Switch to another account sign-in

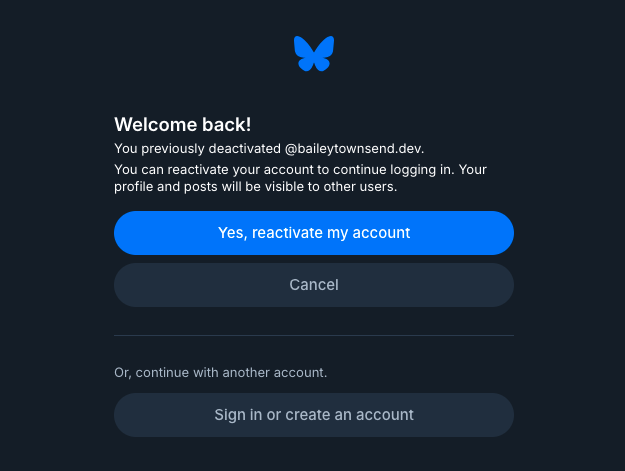313,415
